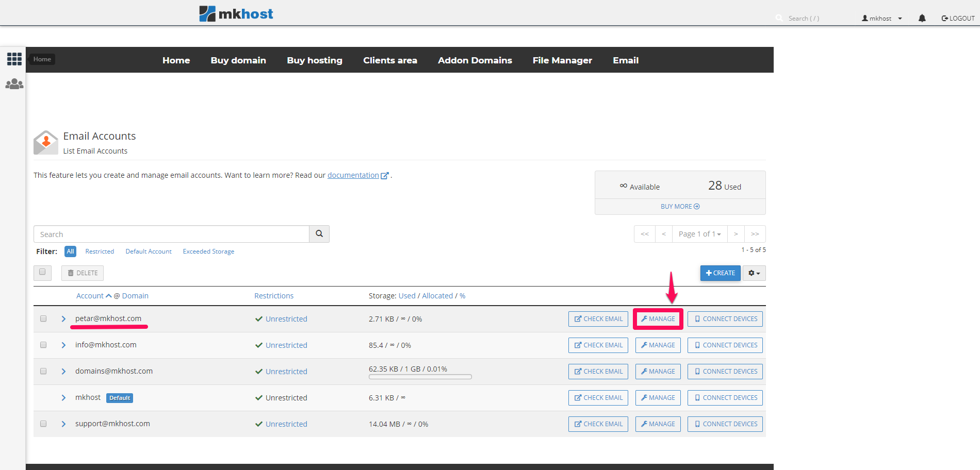
Task: Click the domains@mkhost.com storage progress bar
Action: 420,377
